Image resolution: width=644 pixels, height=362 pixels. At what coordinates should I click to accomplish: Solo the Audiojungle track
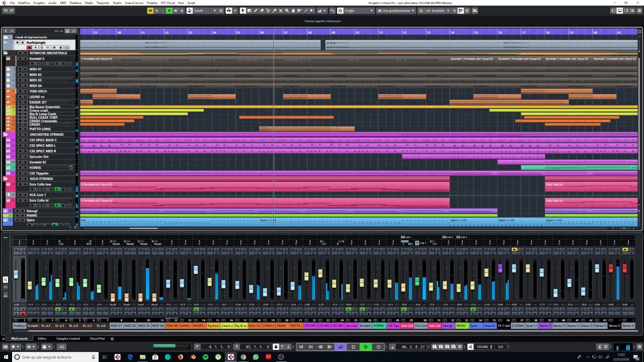point(23,43)
